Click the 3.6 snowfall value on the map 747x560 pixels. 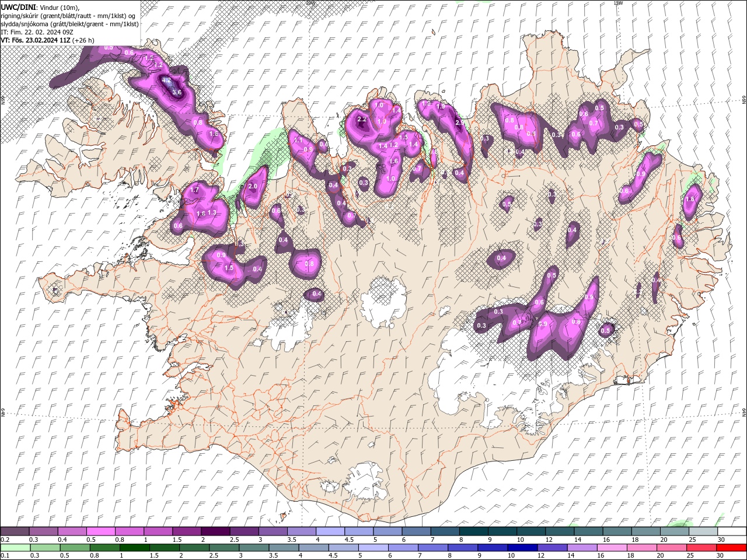tap(177, 92)
